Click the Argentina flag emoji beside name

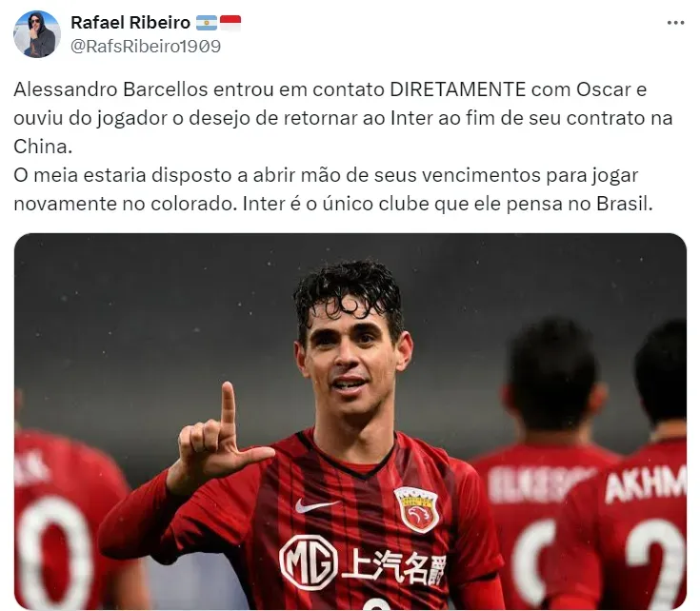pyautogui.click(x=207, y=23)
